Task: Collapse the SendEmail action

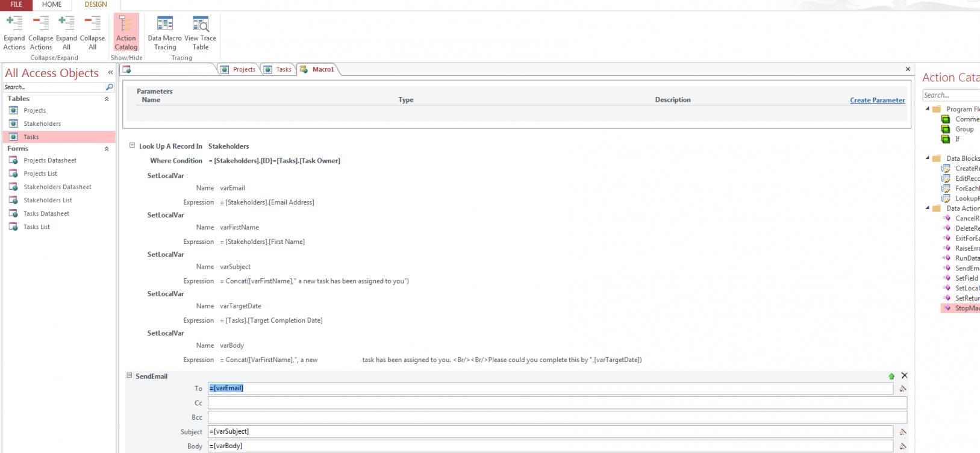Action: (x=129, y=375)
